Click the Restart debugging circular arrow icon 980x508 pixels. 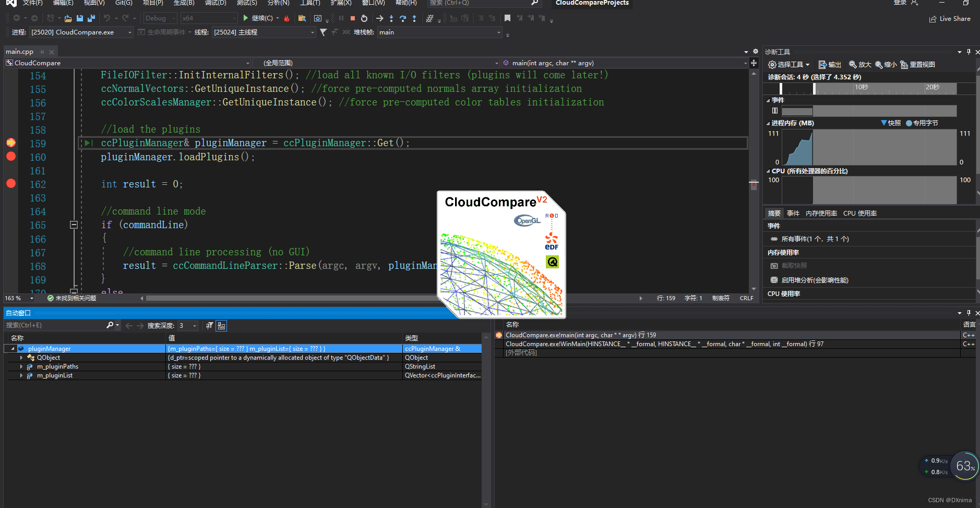coord(365,18)
